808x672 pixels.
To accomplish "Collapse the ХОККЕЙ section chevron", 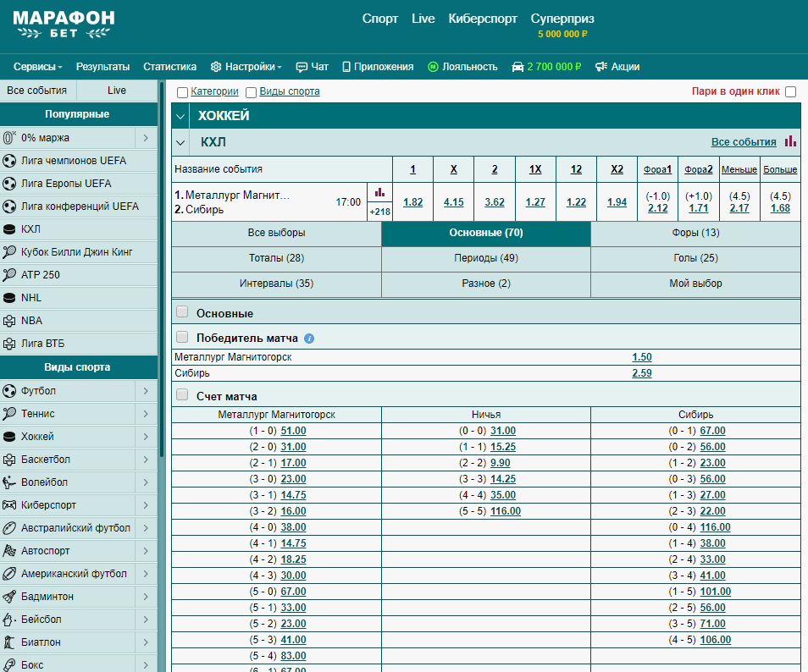I will [180, 117].
